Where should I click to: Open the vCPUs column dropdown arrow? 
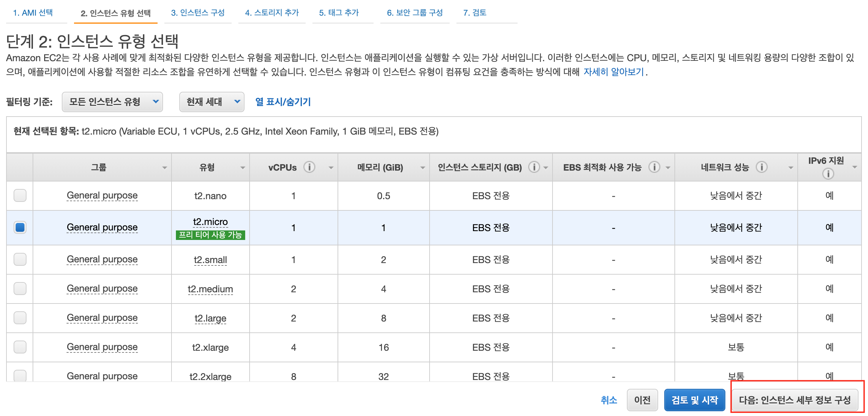click(x=331, y=168)
